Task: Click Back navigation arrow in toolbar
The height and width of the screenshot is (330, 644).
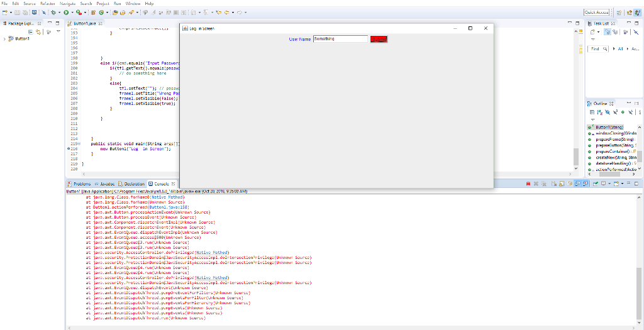Action: click(x=226, y=13)
